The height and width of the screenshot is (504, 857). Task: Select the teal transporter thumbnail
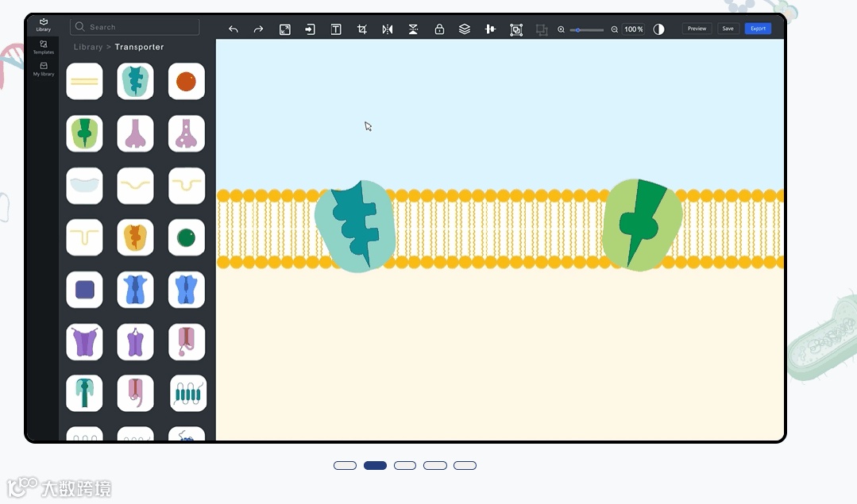(x=136, y=82)
